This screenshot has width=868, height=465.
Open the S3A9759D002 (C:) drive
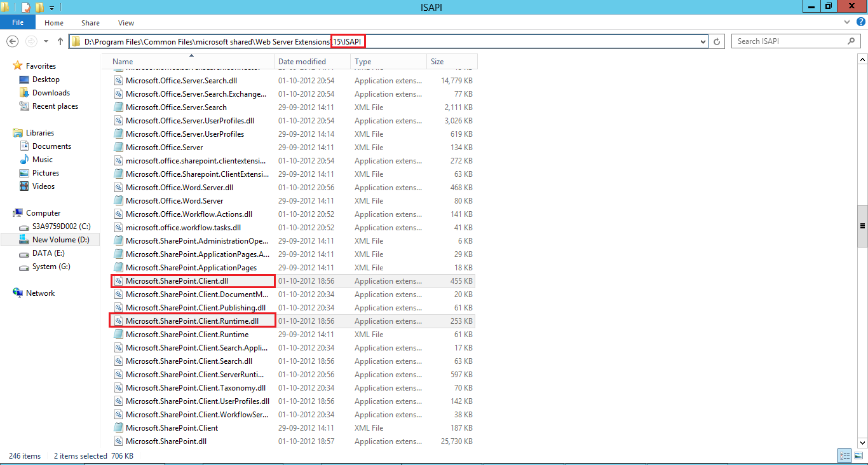tap(62, 226)
